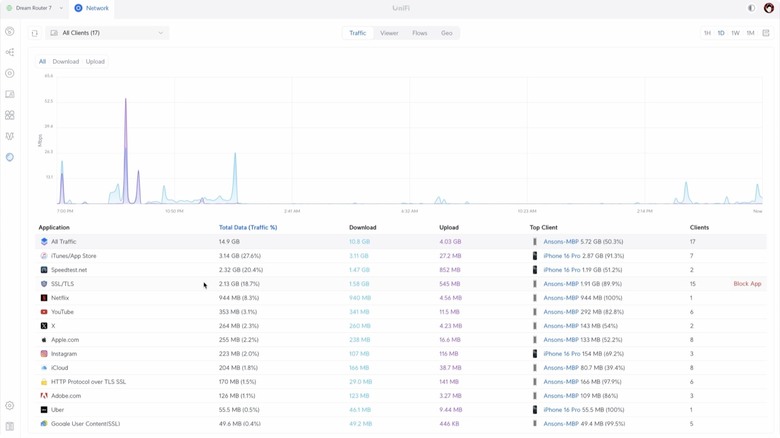
Task: Set time range to 1D
Action: [x=721, y=33]
